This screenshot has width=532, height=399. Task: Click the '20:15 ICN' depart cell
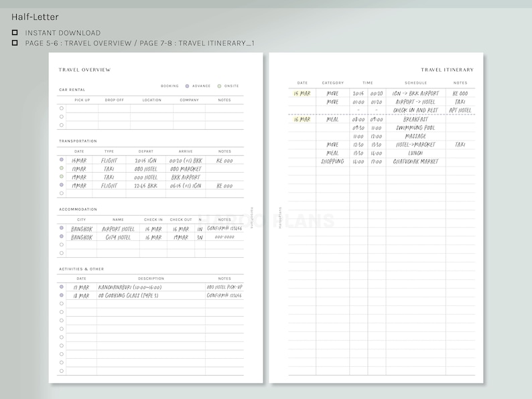pos(146,161)
